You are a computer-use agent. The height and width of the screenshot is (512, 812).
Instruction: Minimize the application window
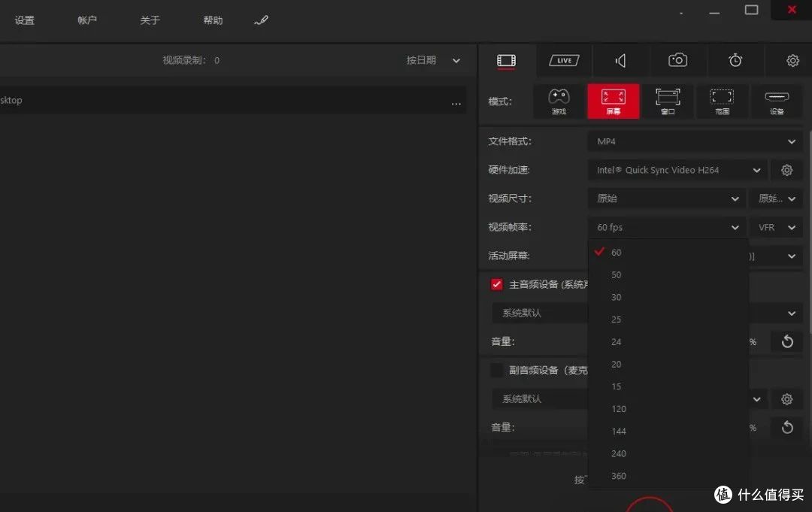[x=714, y=13]
